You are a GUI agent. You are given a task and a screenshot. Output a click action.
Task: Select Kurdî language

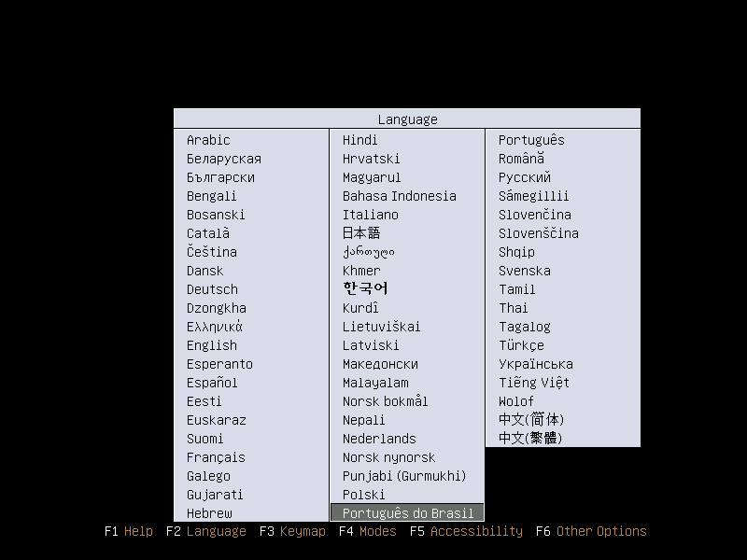tap(360, 308)
